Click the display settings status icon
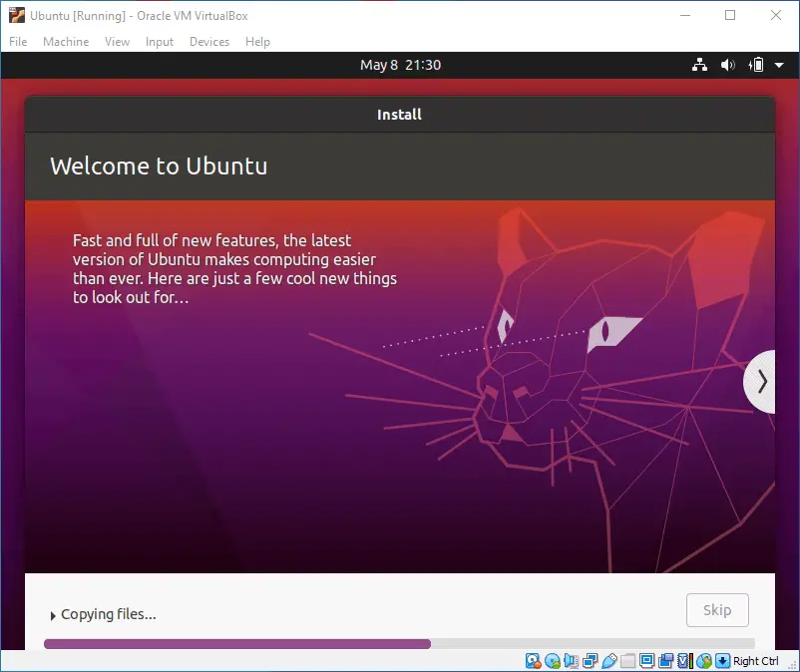 click(x=646, y=661)
